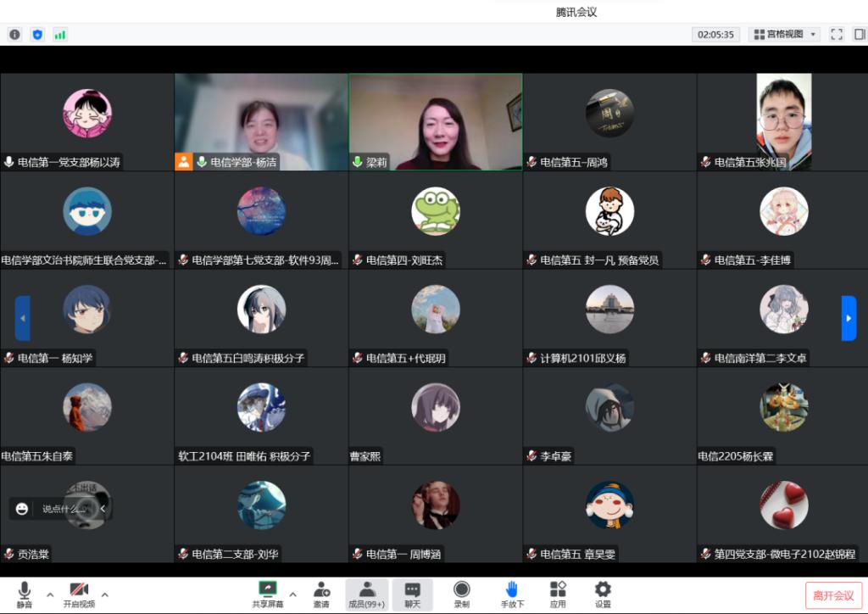Click avatar of 电信第五-李佳博
This screenshot has height=614, width=868.
pos(784,211)
